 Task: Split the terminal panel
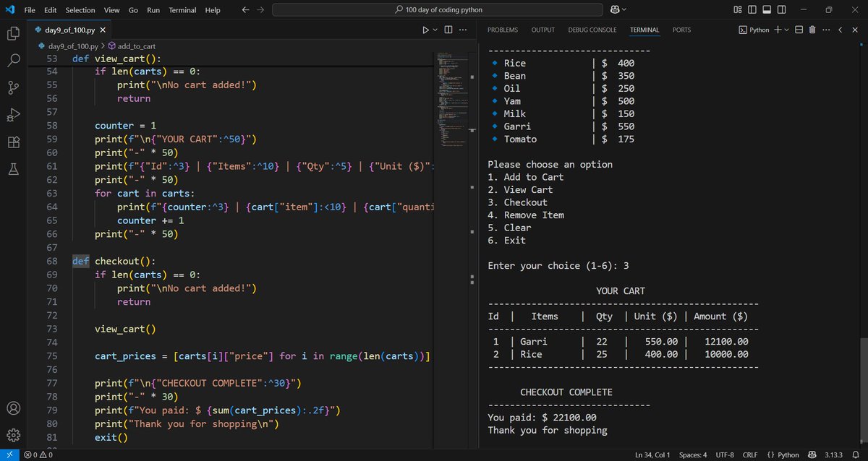click(799, 30)
